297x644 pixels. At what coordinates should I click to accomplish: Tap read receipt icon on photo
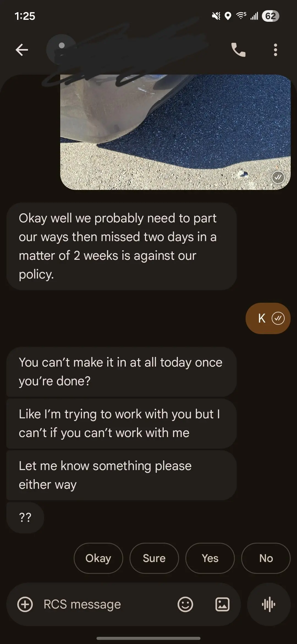coord(278,178)
